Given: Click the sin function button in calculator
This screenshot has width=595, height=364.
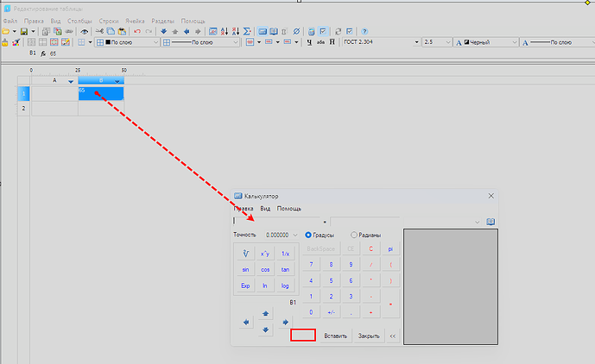Looking at the screenshot, I should click(245, 269).
